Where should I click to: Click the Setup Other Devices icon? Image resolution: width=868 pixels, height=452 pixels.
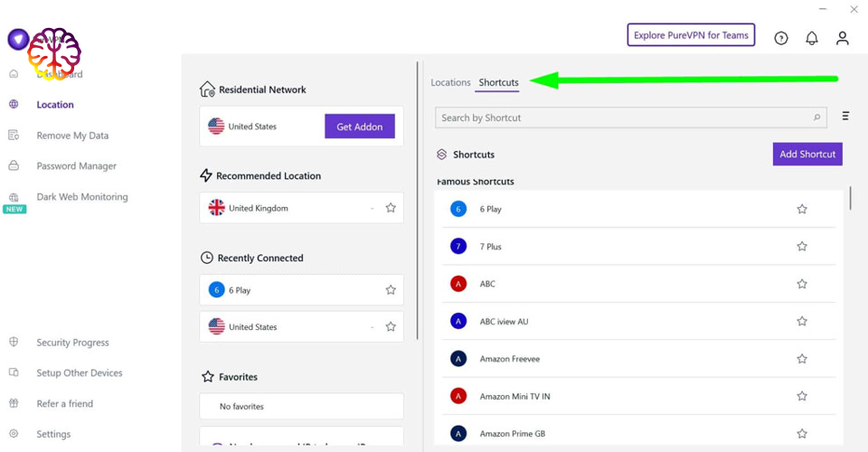(x=14, y=372)
